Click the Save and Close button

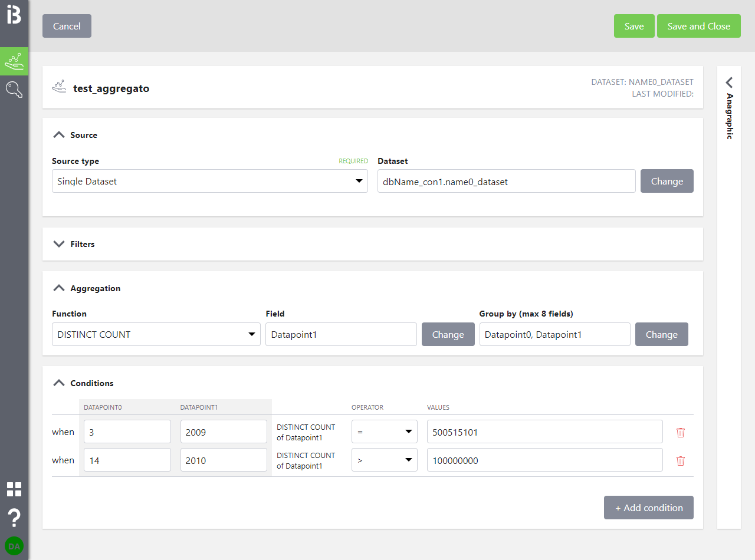pyautogui.click(x=698, y=26)
